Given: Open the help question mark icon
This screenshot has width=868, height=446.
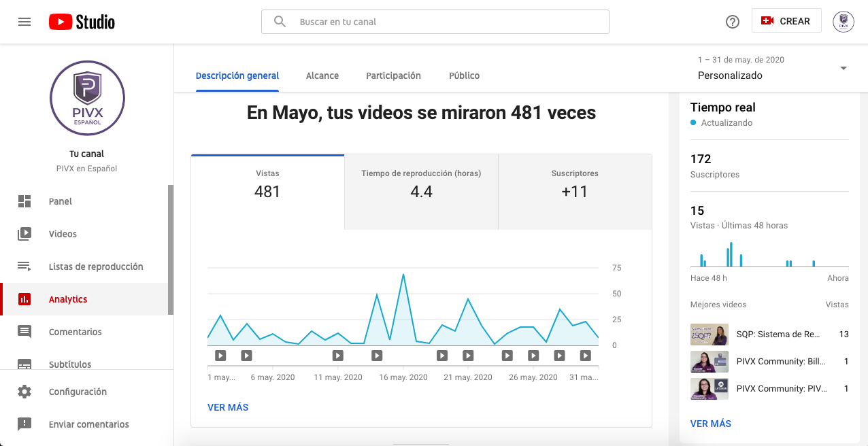Looking at the screenshot, I should (733, 22).
